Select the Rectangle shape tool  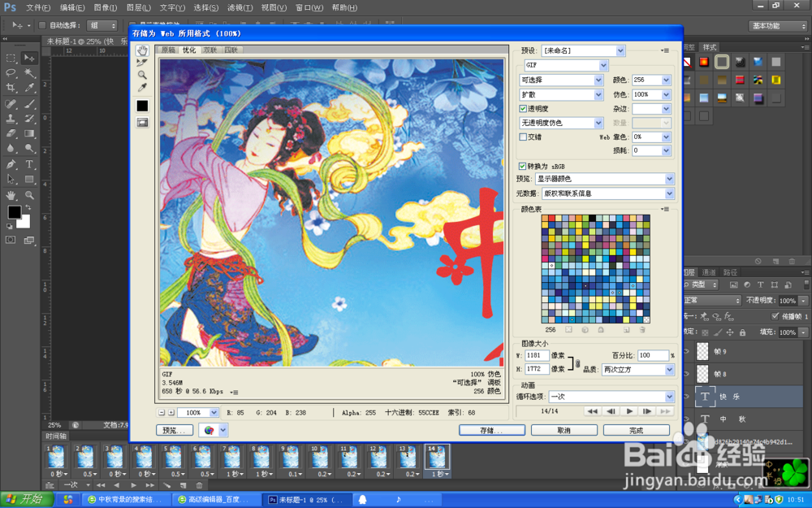[x=29, y=180]
